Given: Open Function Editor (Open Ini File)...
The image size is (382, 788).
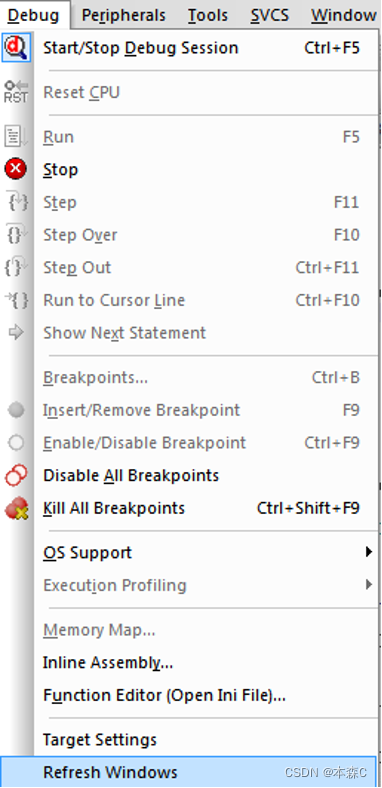Looking at the screenshot, I should [x=188, y=695].
